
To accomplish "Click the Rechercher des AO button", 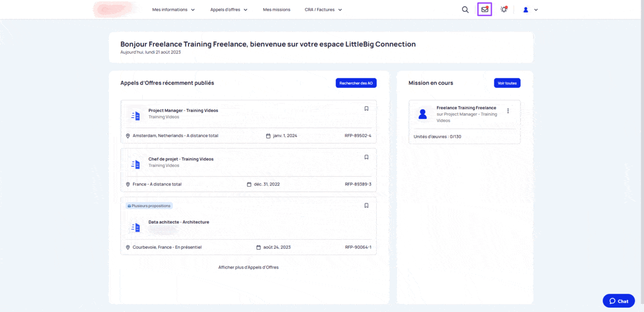I will click(x=356, y=83).
